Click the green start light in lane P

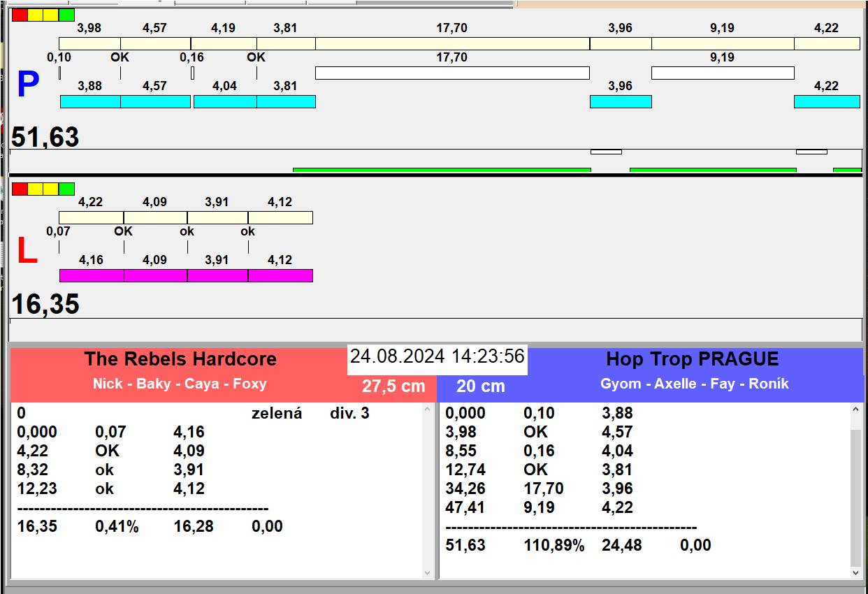(x=66, y=15)
